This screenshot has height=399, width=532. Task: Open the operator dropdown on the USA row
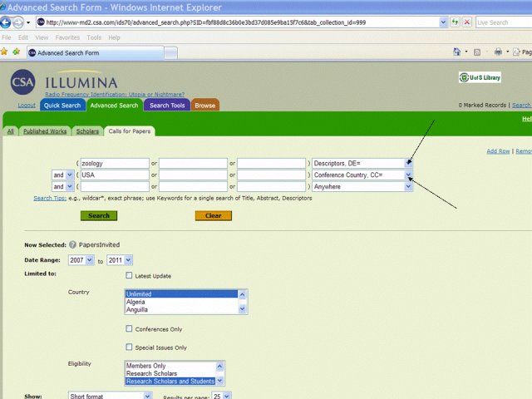click(x=70, y=175)
